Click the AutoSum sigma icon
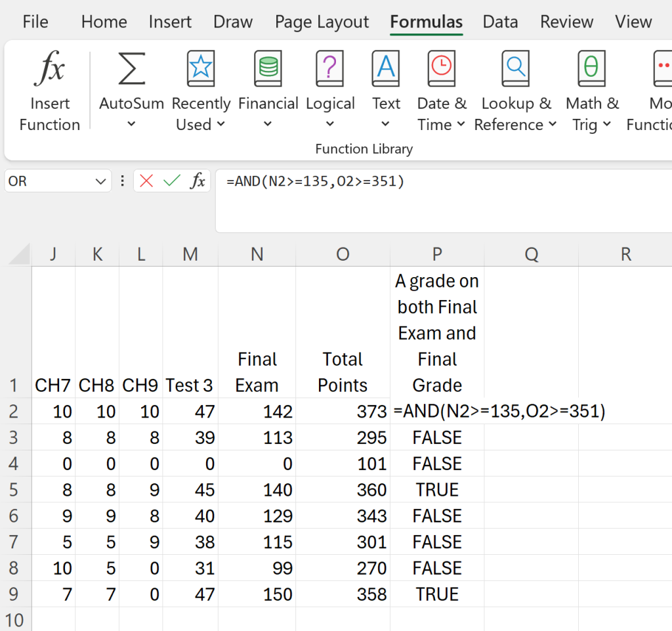The height and width of the screenshot is (631, 672). (131, 70)
